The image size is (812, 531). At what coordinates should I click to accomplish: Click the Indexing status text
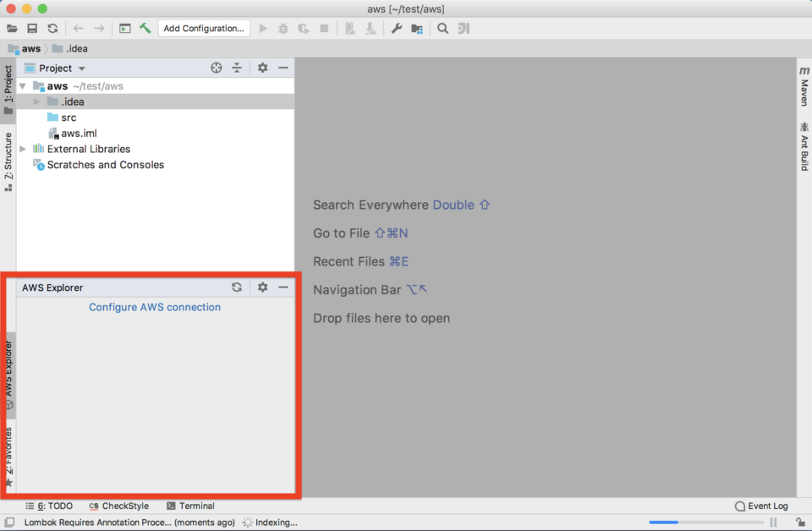coord(276,523)
